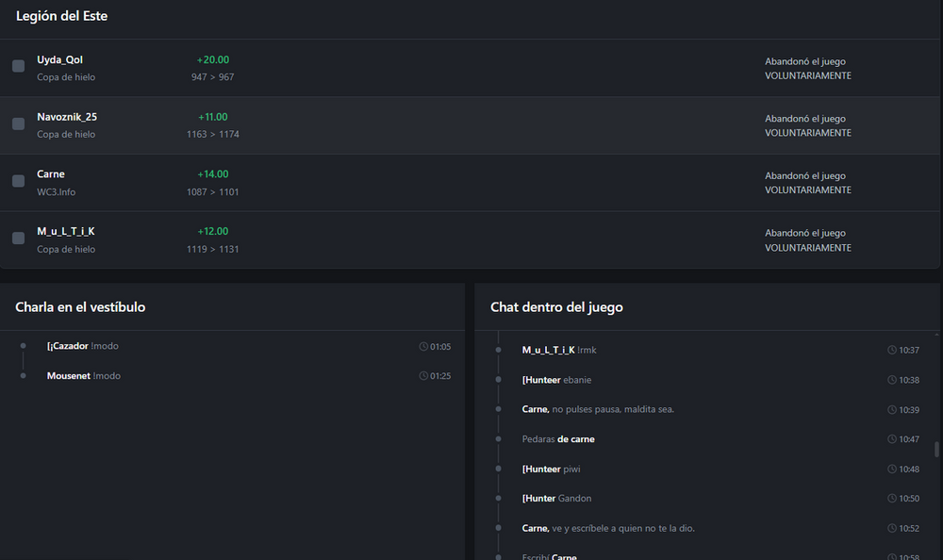Open player profile Uyda_Qol
Image resolution: width=943 pixels, height=560 pixels.
click(x=59, y=59)
